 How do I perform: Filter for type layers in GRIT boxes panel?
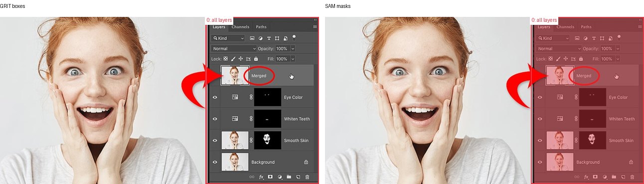click(269, 38)
